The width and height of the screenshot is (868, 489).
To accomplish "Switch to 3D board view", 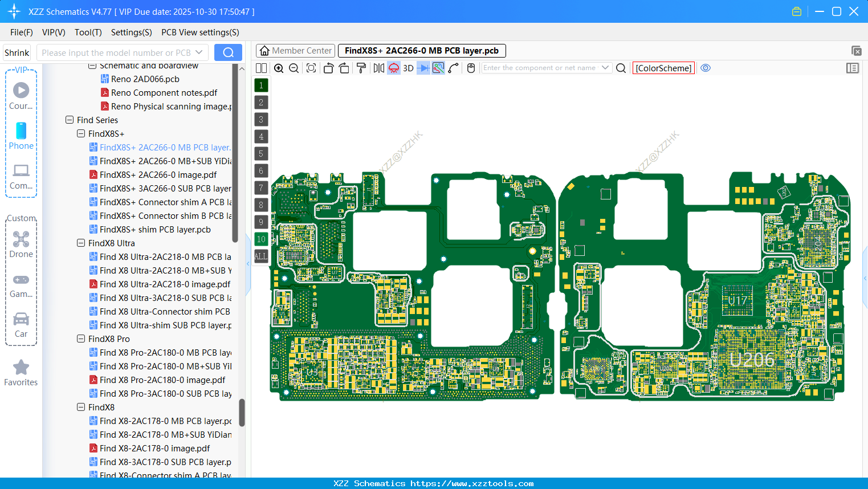I will [409, 67].
